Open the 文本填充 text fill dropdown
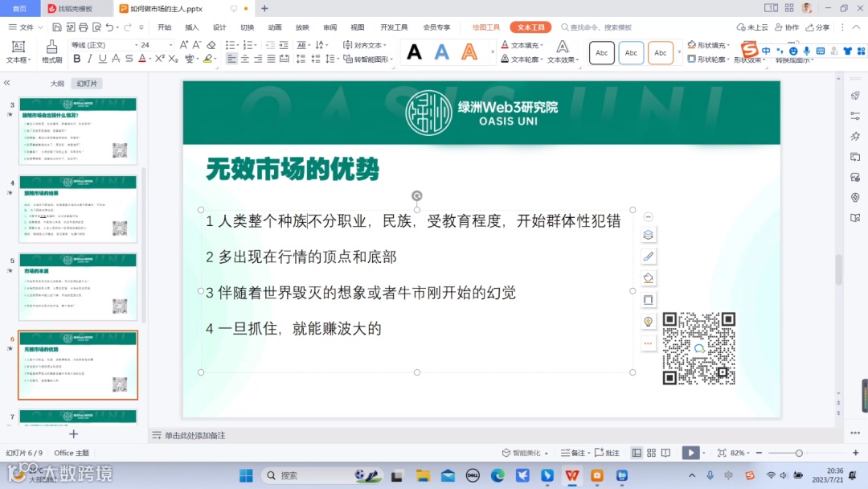Screen dimensions: 868x489 (x=522, y=45)
